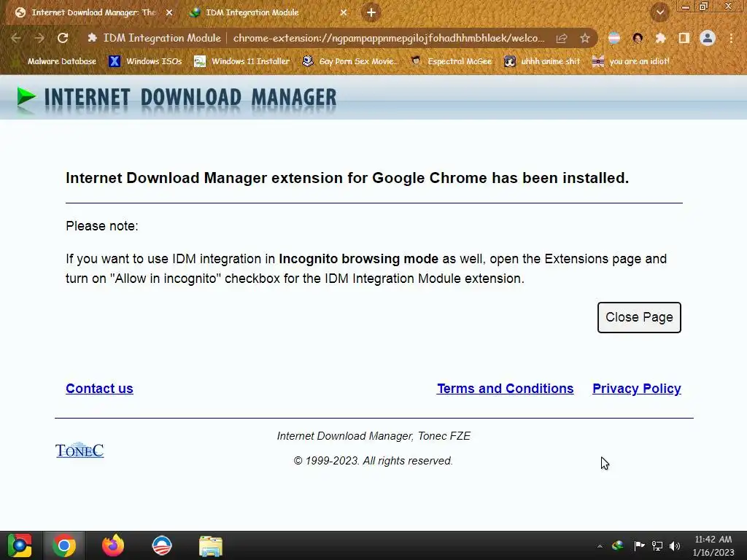Open the Espectral McGee bookmark
Image resolution: width=747 pixels, height=560 pixels.
point(451,61)
